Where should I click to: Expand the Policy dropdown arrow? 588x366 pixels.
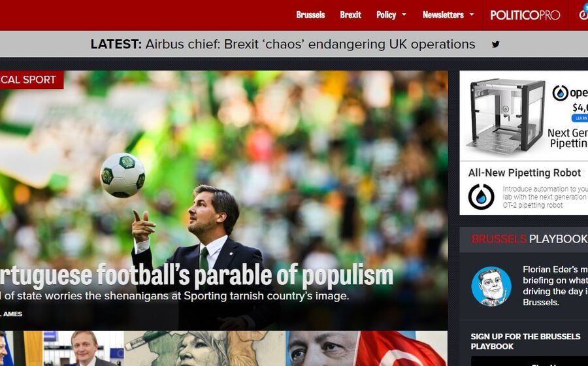pyautogui.click(x=404, y=14)
